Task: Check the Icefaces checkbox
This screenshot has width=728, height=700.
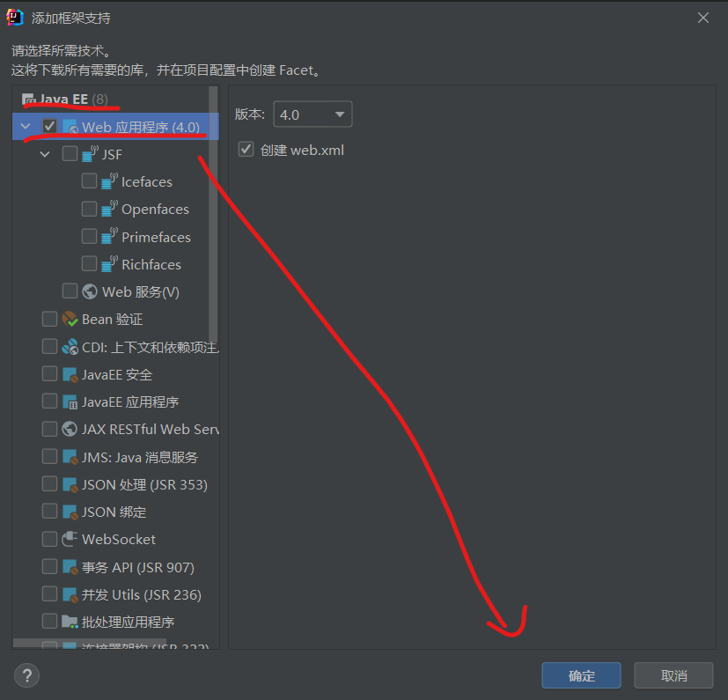Action: 89,181
